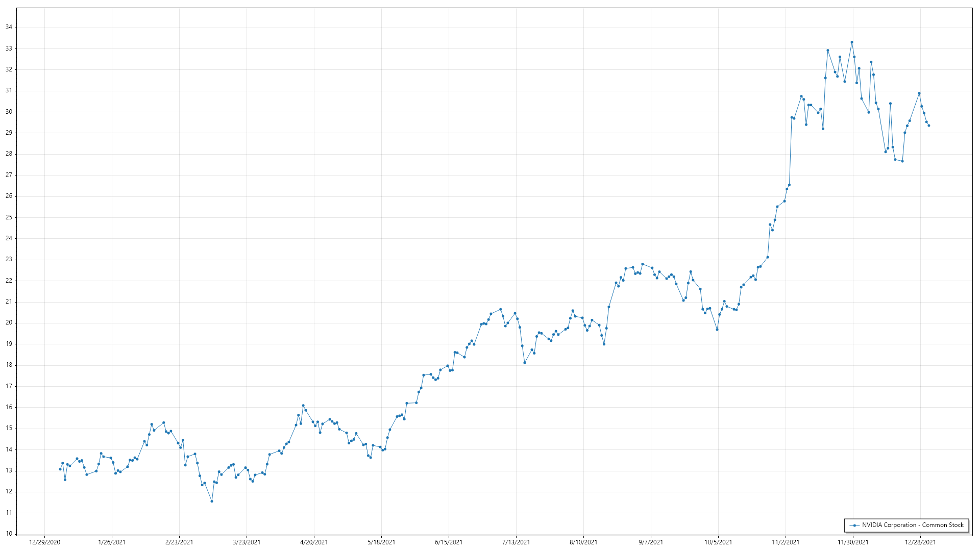This screenshot has height=551, width=980.
Task: Select the 9/7/2021 date tick label
Action: point(651,542)
